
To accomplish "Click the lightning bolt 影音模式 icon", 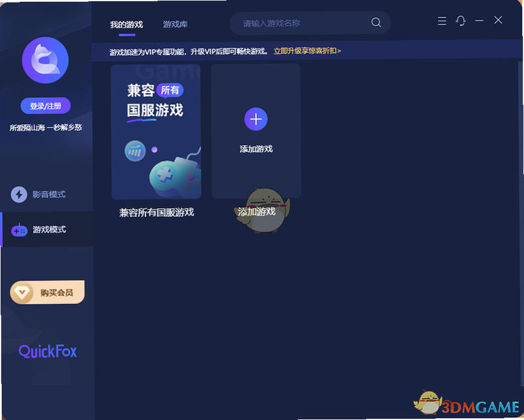I will (19, 195).
